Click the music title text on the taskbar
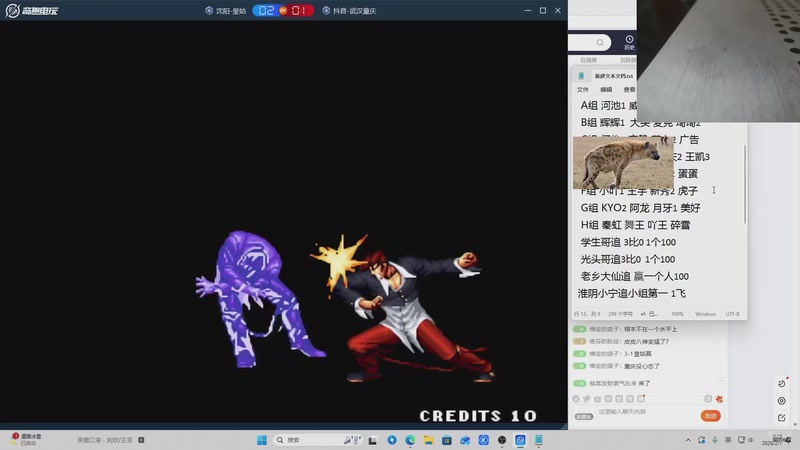Viewport: 800px width, 450px height. click(105, 440)
